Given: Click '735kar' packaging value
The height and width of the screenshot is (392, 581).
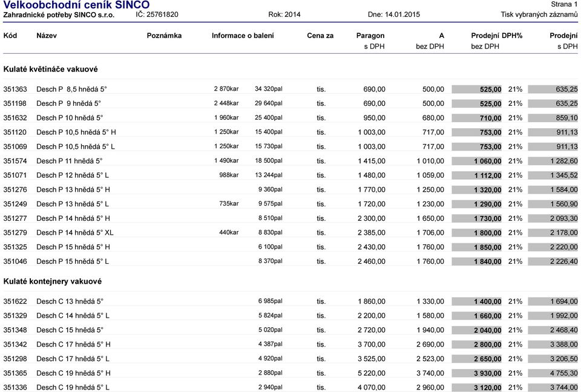Looking at the screenshot, I should [229, 204].
